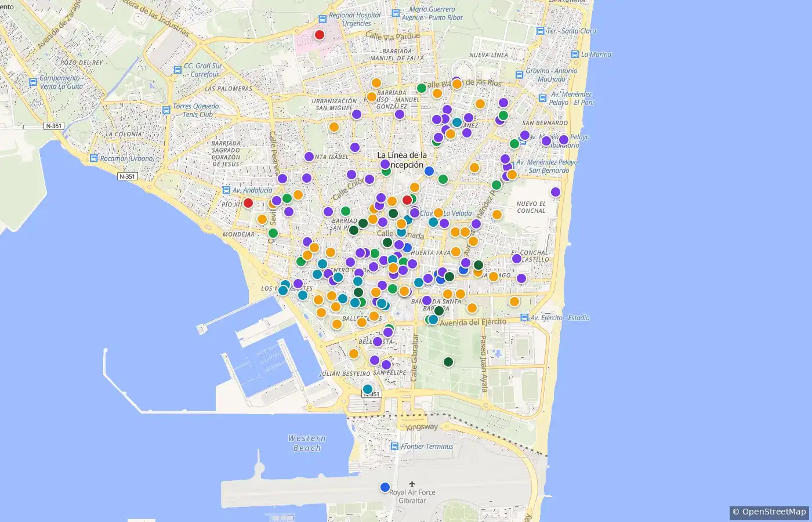Image resolution: width=812 pixels, height=522 pixels.
Task: Select the red marker beside Pio XII
Action: coord(248,203)
